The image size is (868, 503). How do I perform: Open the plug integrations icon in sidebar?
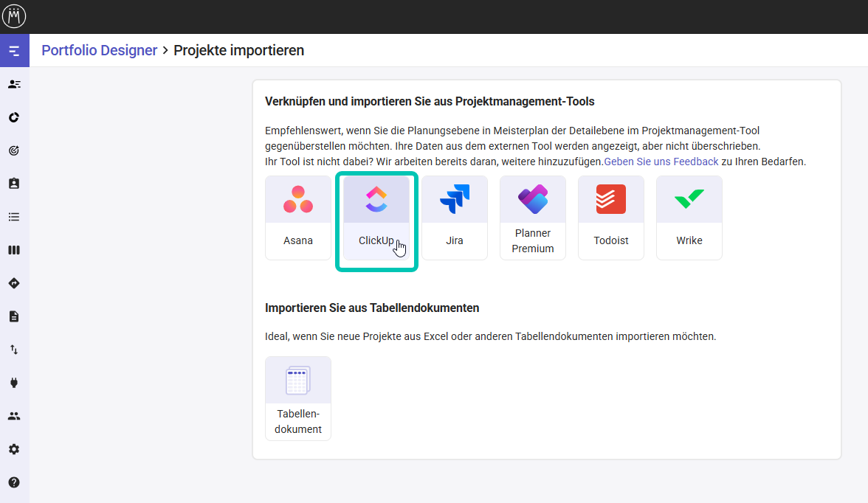(15, 383)
